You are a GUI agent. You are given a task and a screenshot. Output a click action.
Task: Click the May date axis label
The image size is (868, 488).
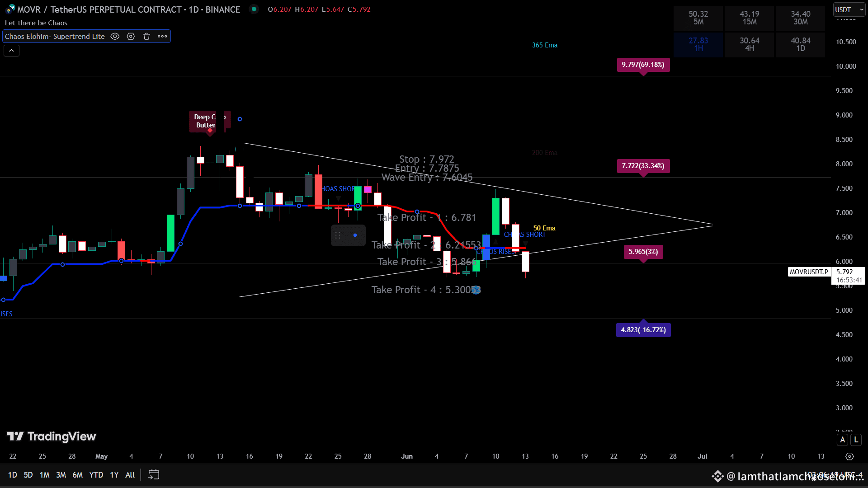tap(102, 456)
